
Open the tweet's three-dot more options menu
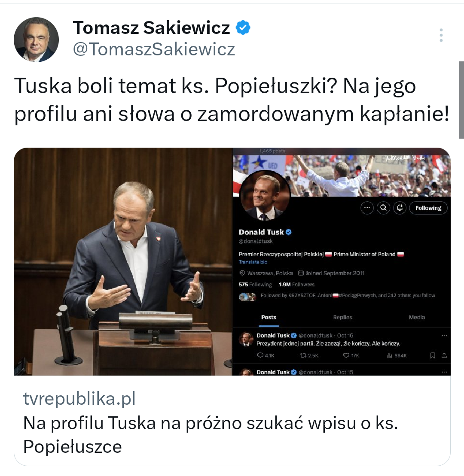click(441, 35)
